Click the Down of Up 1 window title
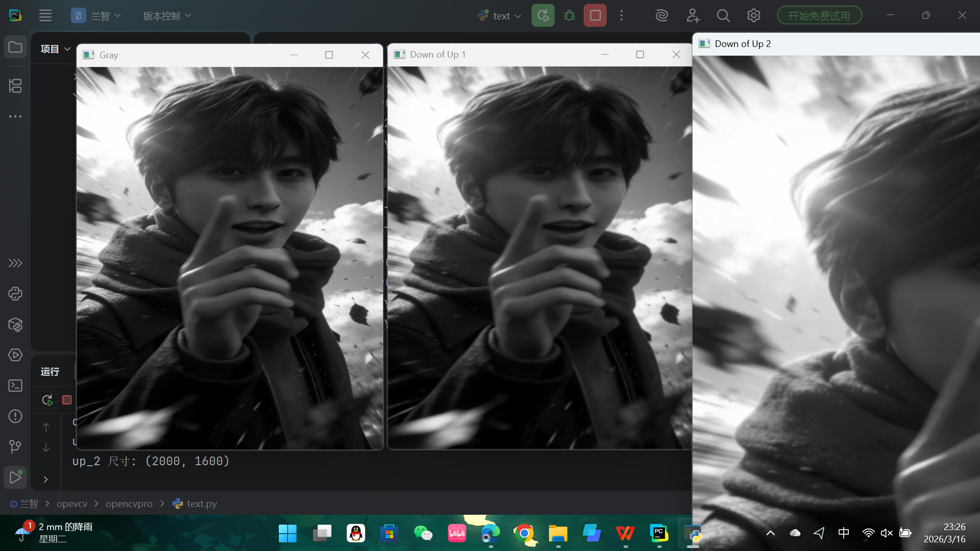This screenshot has width=980, height=551. tap(438, 55)
